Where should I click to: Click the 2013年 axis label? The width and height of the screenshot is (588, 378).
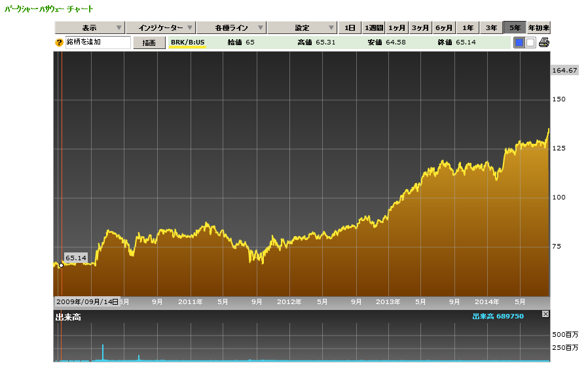(x=388, y=301)
